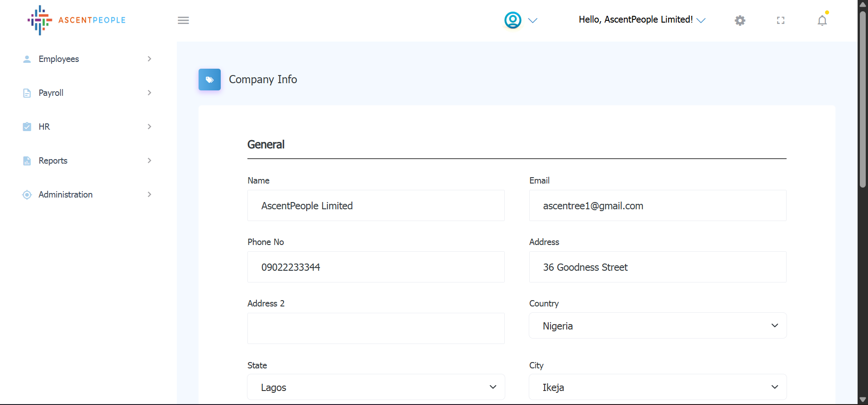Expand the Administration chevron arrow
868x405 pixels.
pos(149,195)
